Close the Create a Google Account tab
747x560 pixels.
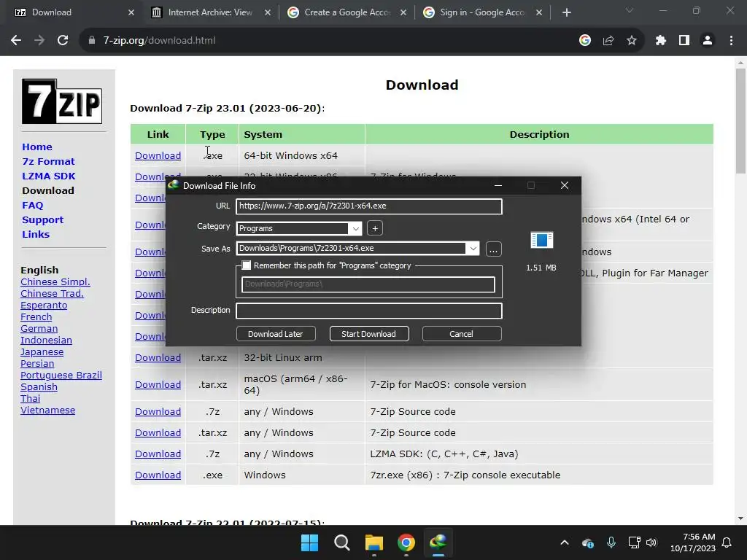[x=403, y=12]
